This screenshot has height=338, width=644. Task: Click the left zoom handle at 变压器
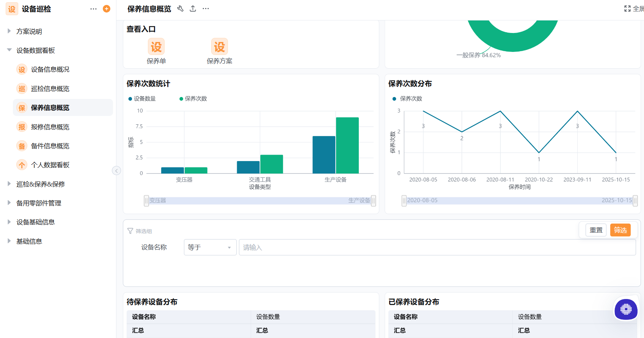click(146, 200)
